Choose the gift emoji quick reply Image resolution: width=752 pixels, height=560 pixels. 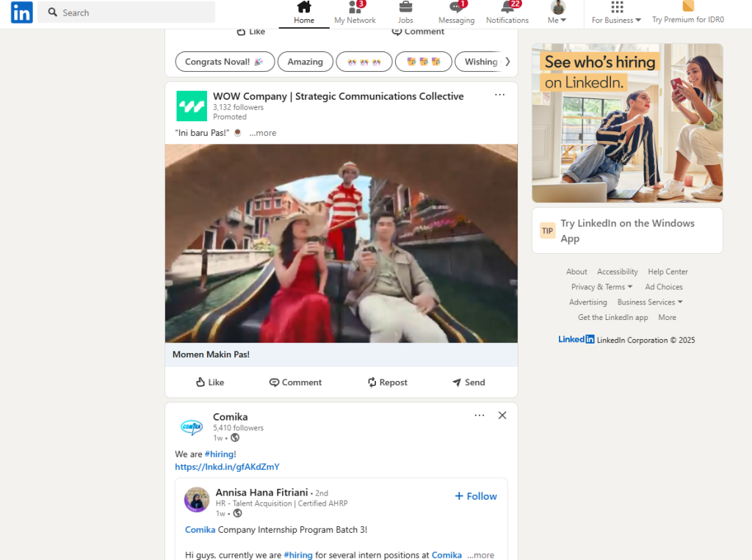click(424, 62)
